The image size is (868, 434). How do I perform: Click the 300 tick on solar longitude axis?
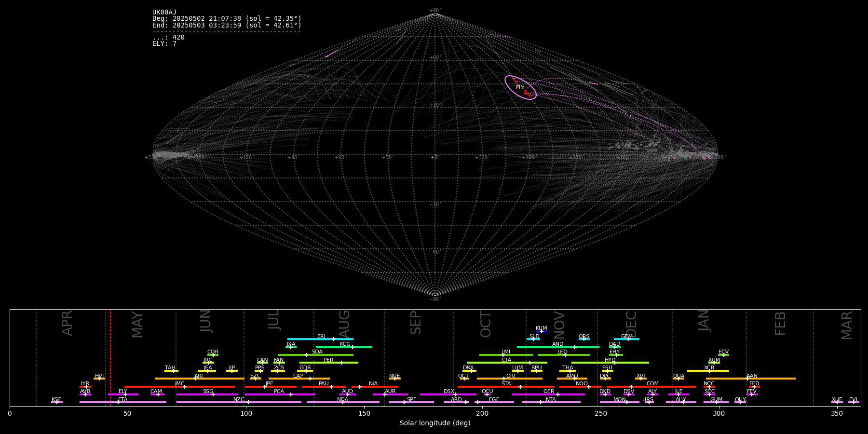(719, 413)
